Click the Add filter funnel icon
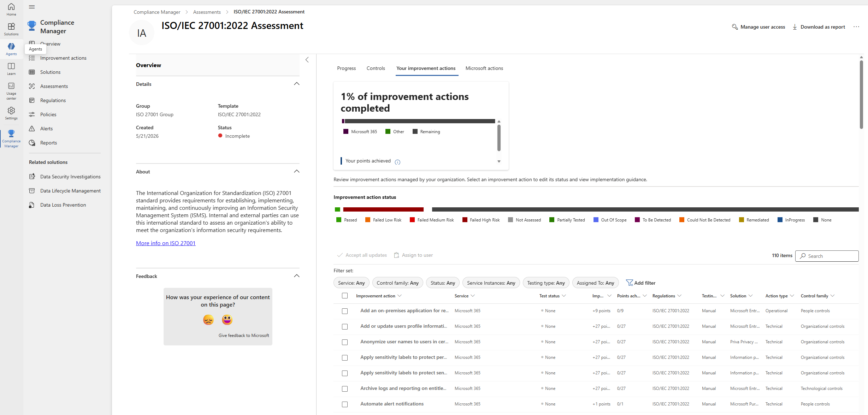The height and width of the screenshot is (415, 868). click(629, 283)
